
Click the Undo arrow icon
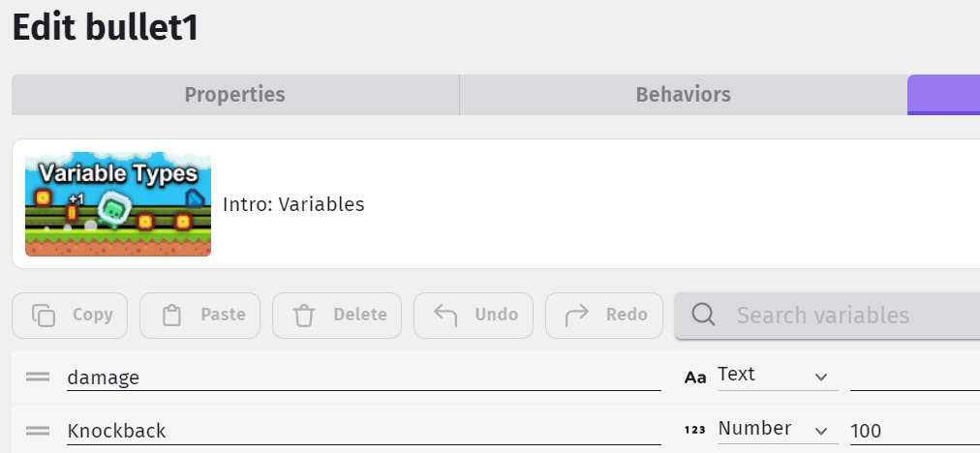point(445,315)
